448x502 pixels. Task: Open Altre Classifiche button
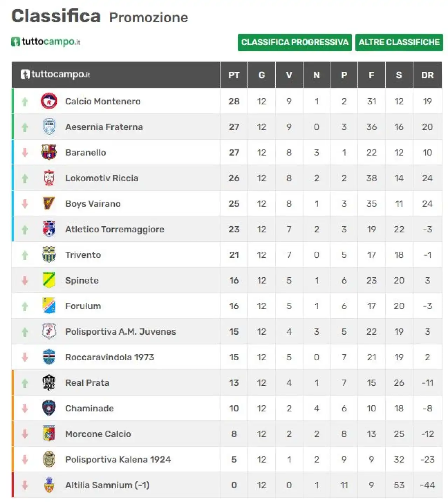pos(399,42)
